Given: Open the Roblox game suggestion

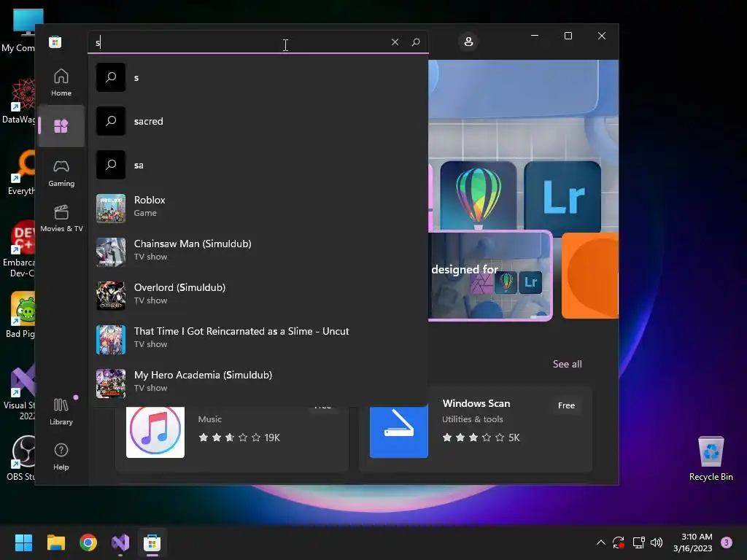Looking at the screenshot, I should (258, 208).
